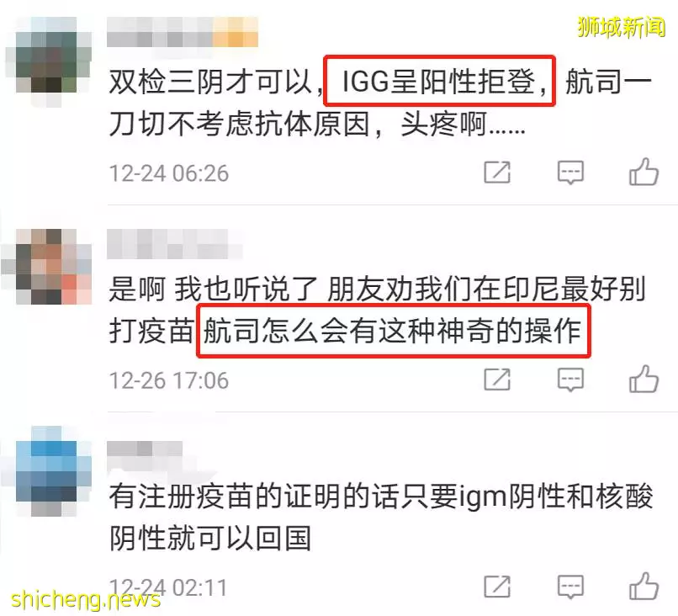This screenshot has width=678, height=616.
Task: Reply to the 12-26 17:06 comment
Action: 570,380
